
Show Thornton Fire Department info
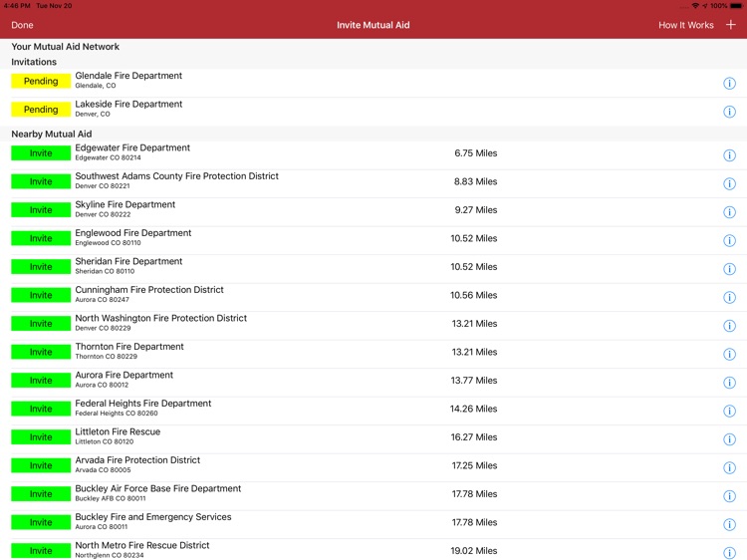point(729,354)
